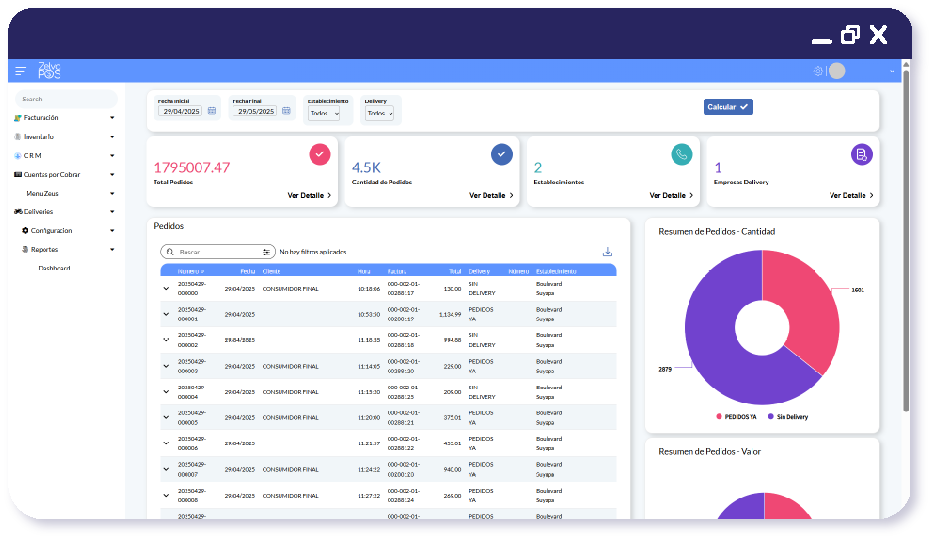Click the Reportes sidebar icon
This screenshot has height=542, width=935.
[x=25, y=250]
